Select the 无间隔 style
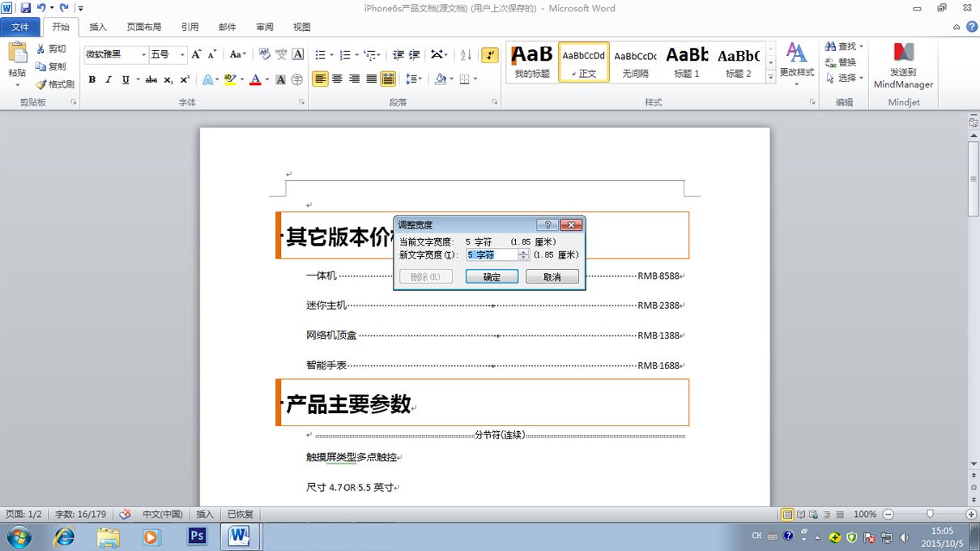The image size is (980, 551). 635,62
